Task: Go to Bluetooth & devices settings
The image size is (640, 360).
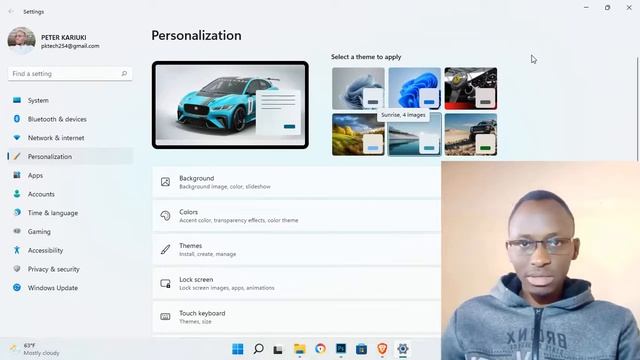Action: pyautogui.click(x=71, y=119)
